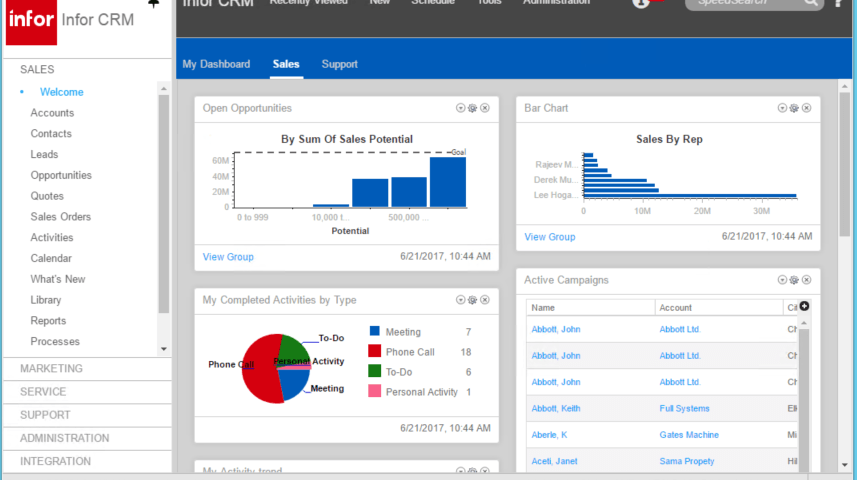Click the pink Personal Activity legend swatch
Viewport: 857px width, 480px height.
coord(374,391)
